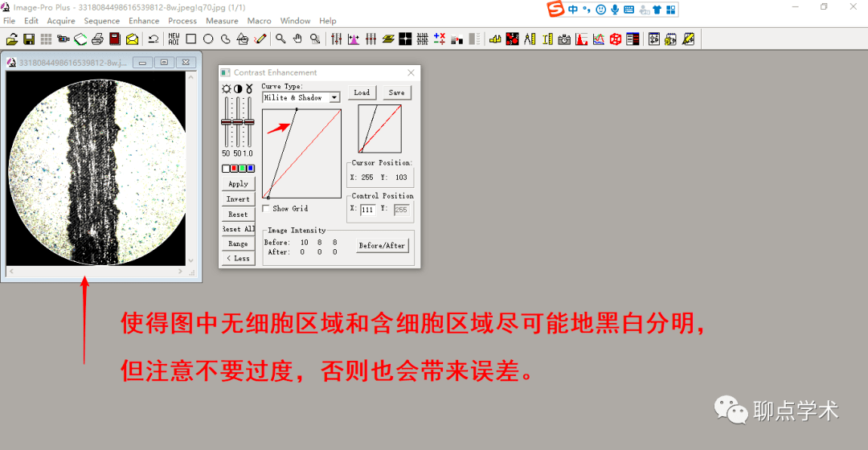Click the Before/After button
Screen dimensions: 868x450
point(382,245)
